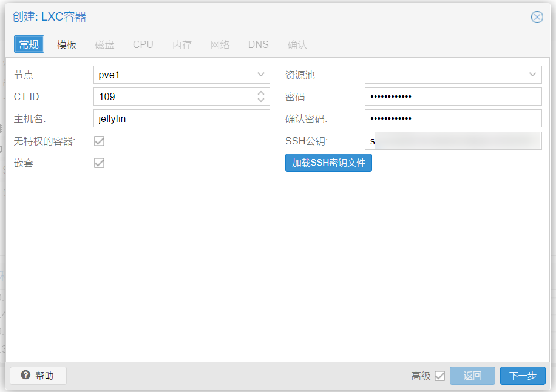Switch to the 模板 tab
This screenshot has height=392, width=556.
(x=66, y=44)
